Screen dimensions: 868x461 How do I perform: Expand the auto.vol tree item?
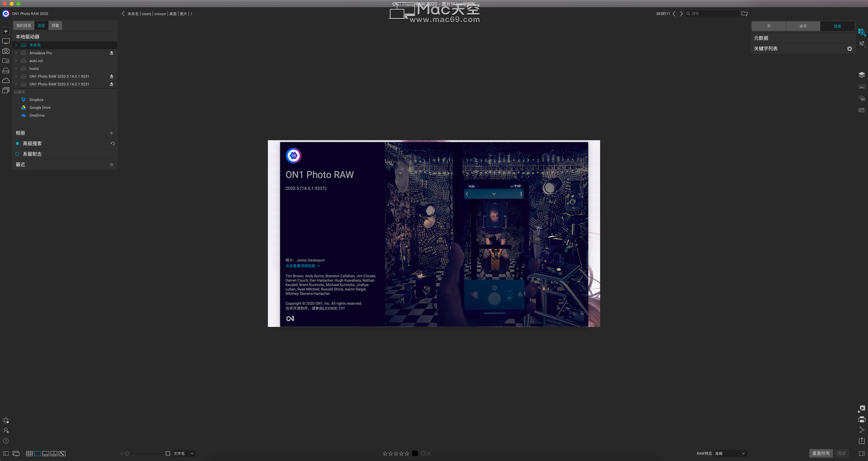click(16, 61)
